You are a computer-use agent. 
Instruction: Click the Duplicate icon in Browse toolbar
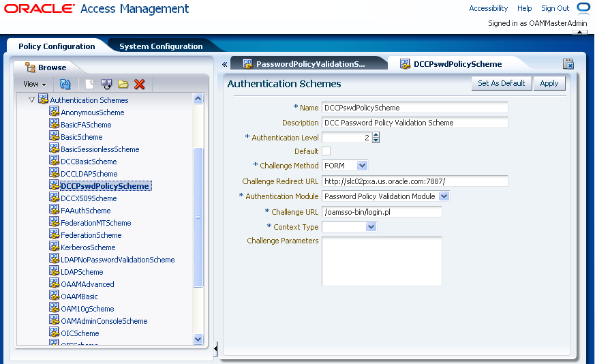click(x=106, y=84)
